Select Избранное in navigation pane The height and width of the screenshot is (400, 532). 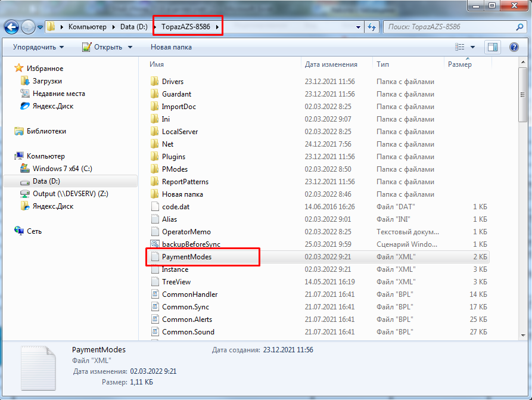coord(45,68)
